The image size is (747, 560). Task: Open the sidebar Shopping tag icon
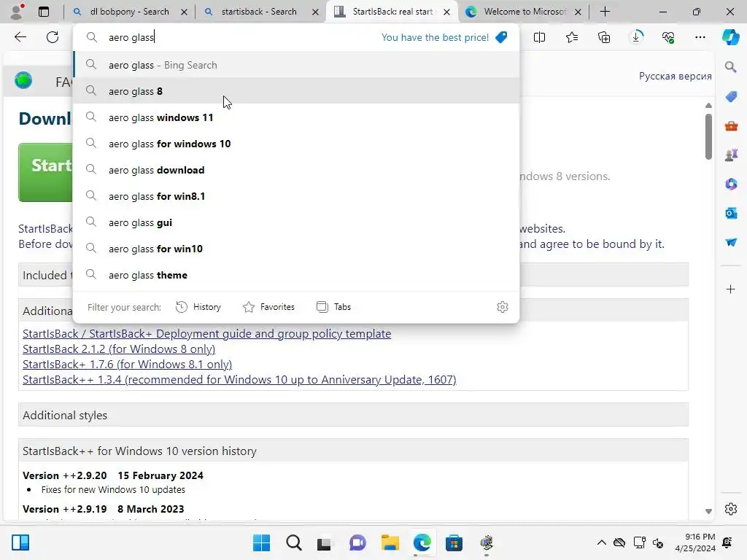731,97
